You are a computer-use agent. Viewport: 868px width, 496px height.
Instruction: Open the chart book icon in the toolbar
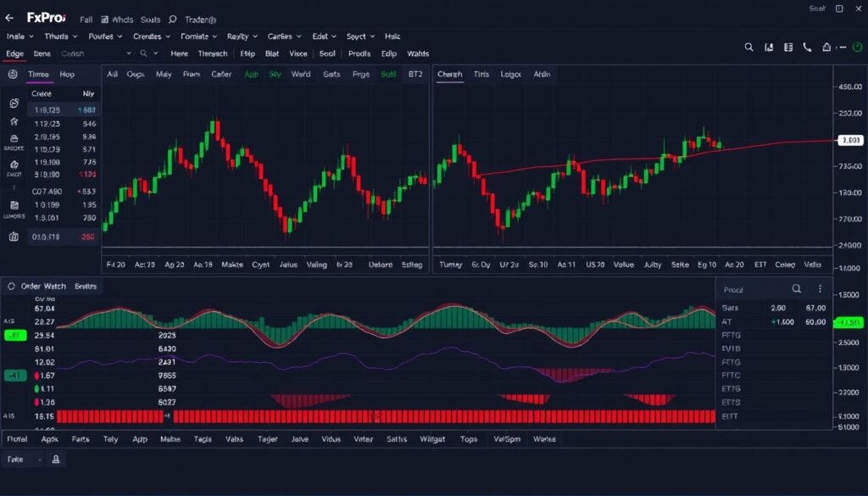[x=769, y=47]
